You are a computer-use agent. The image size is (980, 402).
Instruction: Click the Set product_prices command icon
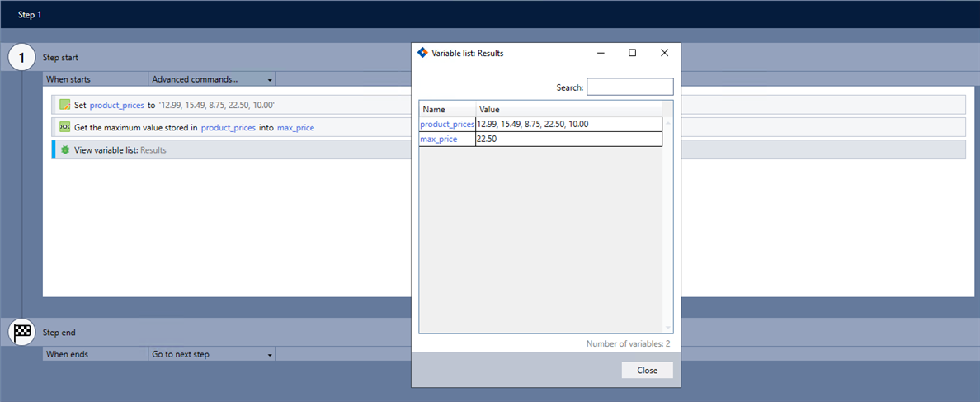point(64,105)
